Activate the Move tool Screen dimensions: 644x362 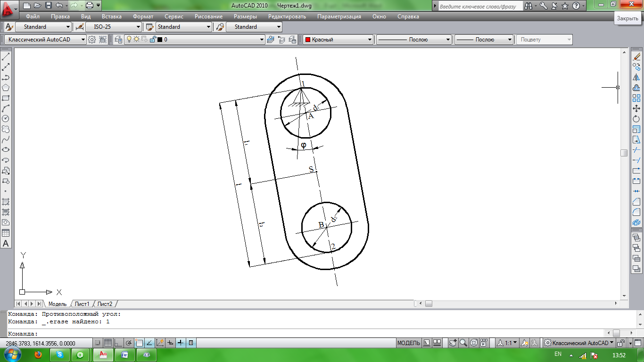(636, 108)
